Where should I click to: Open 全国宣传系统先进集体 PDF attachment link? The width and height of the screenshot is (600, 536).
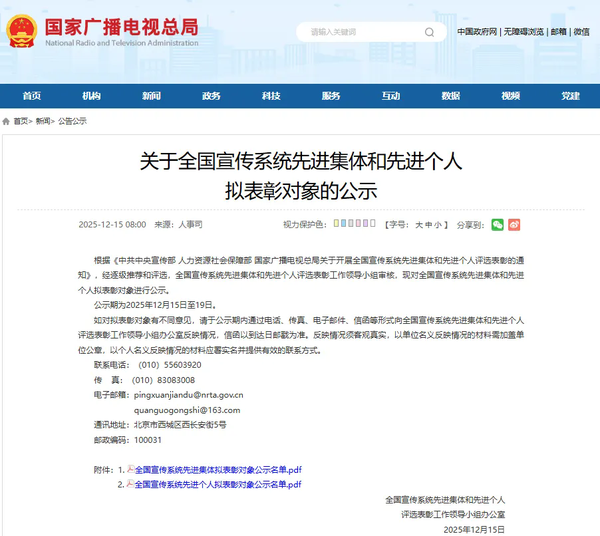click(x=218, y=469)
